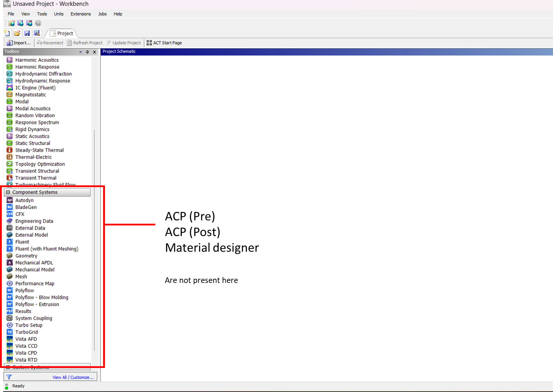Select the Harmonic Acoustics system icon

(10, 60)
